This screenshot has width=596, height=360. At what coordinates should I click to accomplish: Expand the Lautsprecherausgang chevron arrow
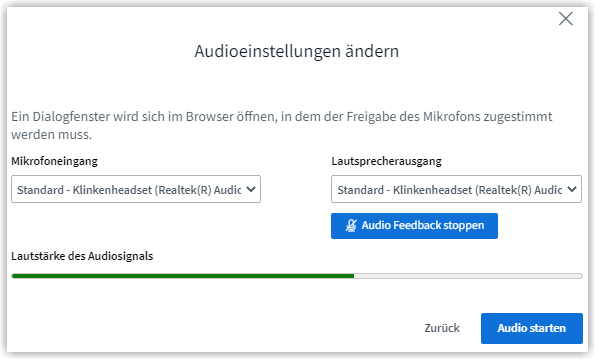[x=572, y=189]
